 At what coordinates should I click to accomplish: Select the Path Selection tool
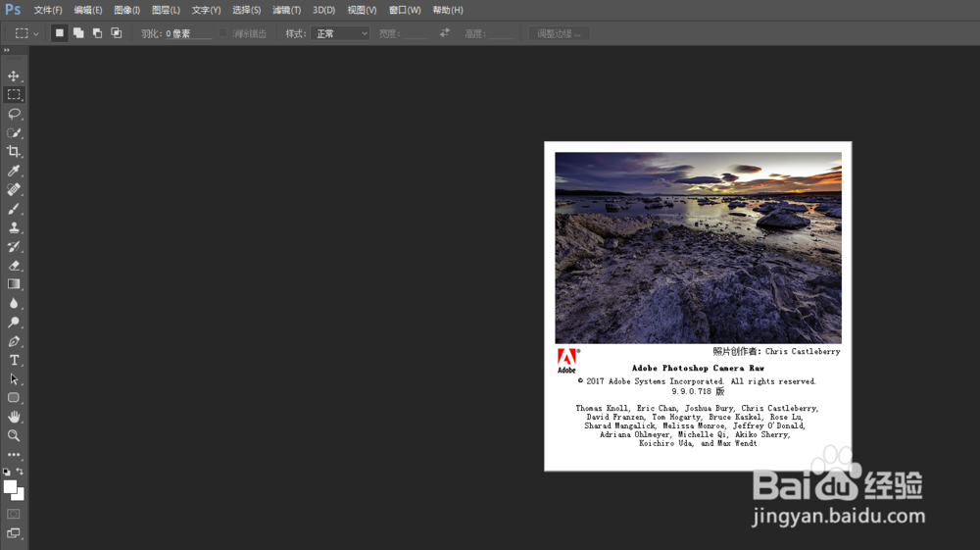click(14, 379)
